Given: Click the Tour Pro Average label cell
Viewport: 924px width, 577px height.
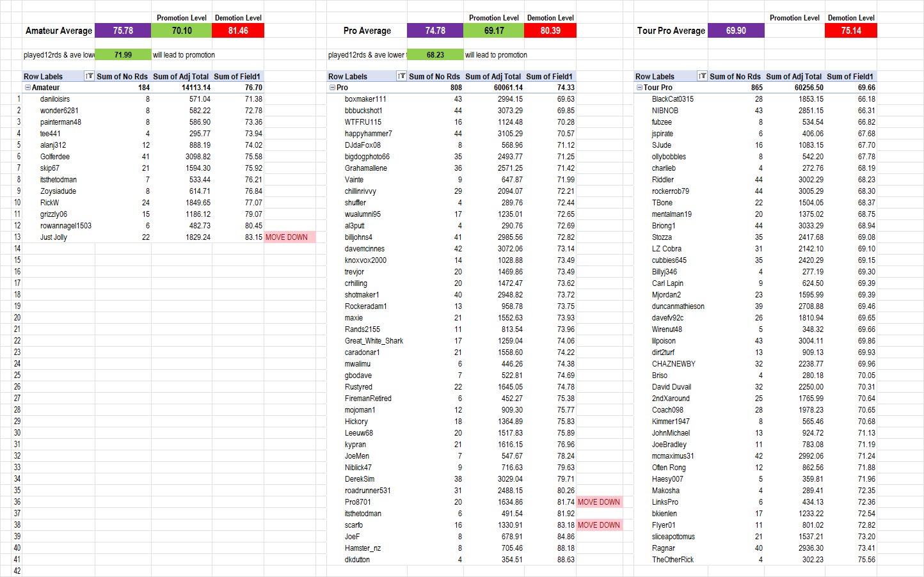Looking at the screenshot, I should 671,31.
